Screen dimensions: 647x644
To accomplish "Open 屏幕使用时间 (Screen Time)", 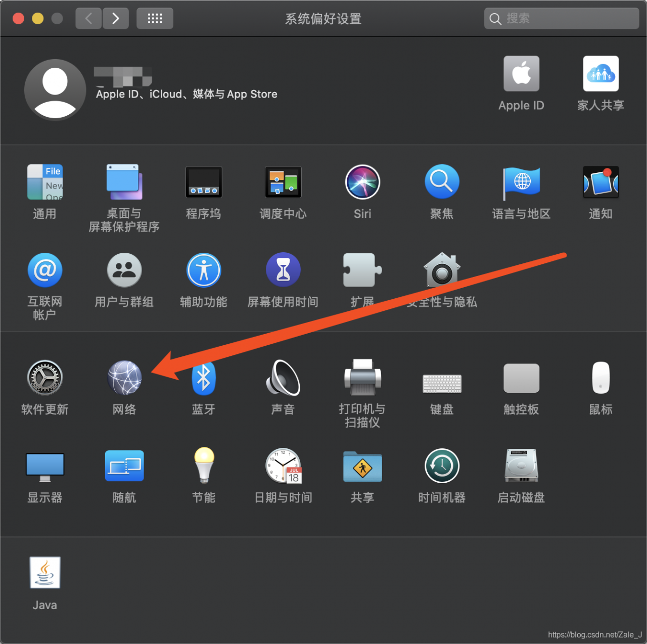I will coord(283,269).
